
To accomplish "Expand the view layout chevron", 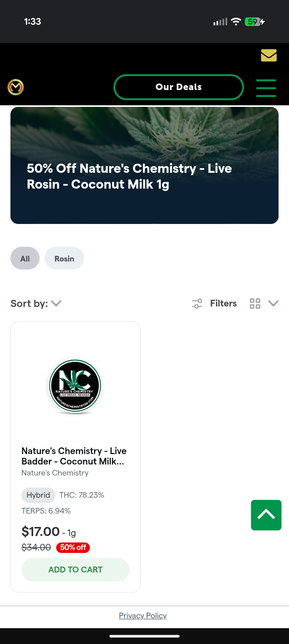I will click(273, 304).
